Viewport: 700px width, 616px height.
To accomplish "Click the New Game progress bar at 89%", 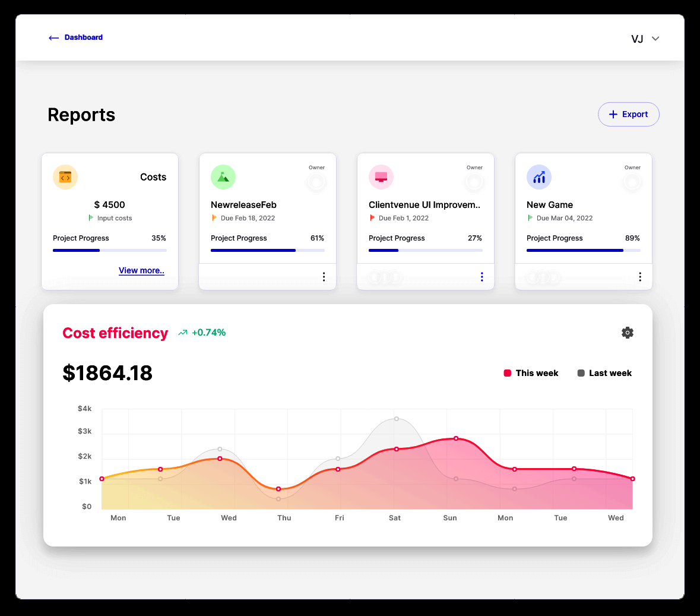I will coord(583,251).
